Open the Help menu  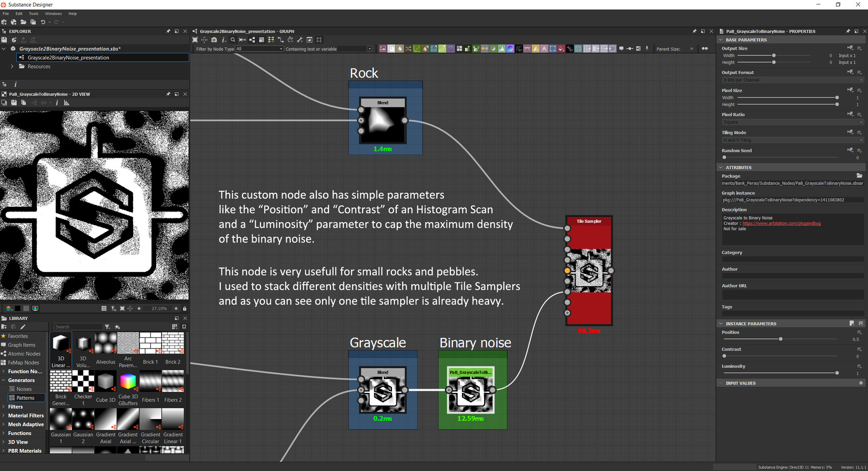(x=72, y=13)
